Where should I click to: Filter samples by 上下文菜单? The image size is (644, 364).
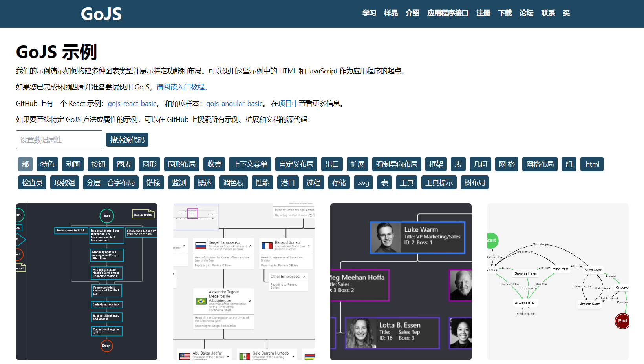point(250,164)
